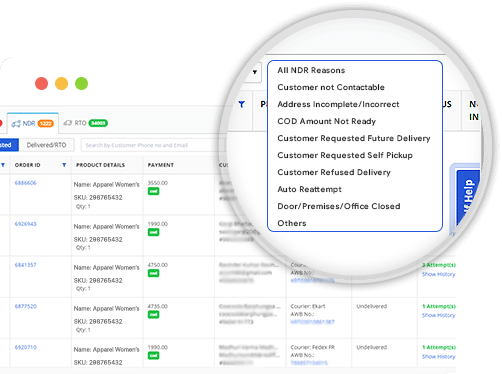
Task: Click the orange 1222 count badge
Action: (45, 123)
